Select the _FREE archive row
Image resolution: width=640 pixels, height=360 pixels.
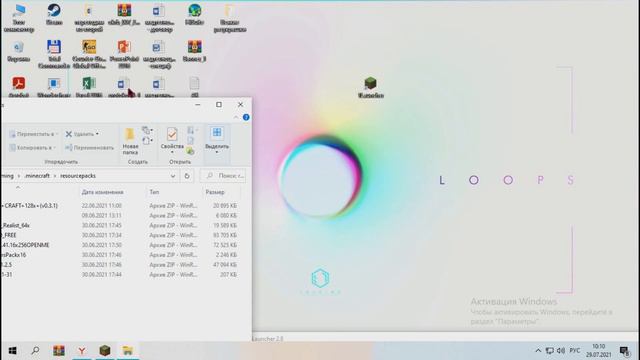pyautogui.click(x=121, y=235)
